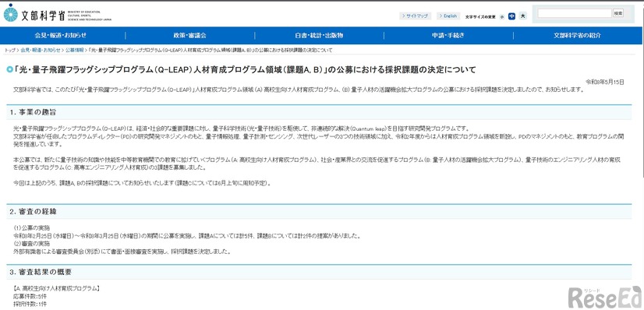Switch to the English site
The width and height of the screenshot is (644, 310).
pyautogui.click(x=448, y=16)
